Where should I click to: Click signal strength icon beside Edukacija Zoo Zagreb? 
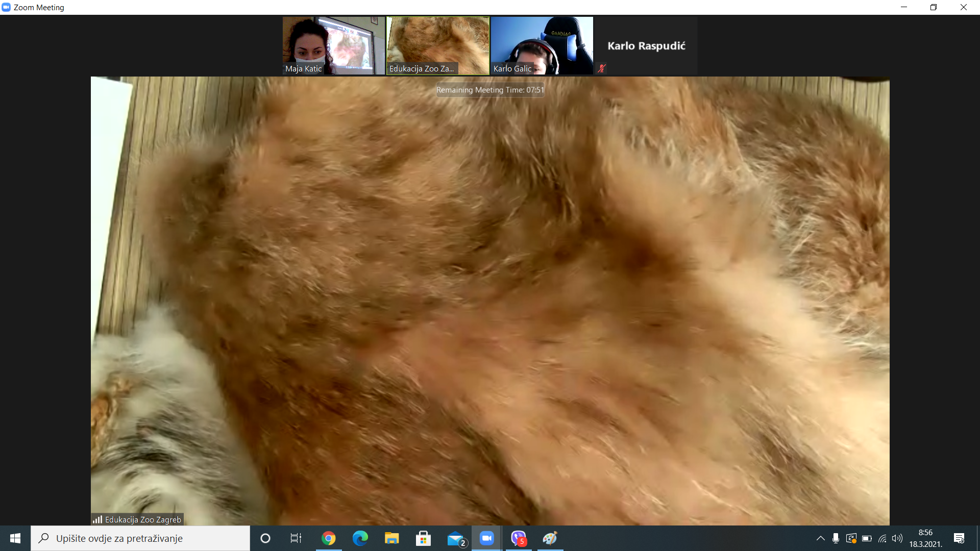pyautogui.click(x=97, y=519)
